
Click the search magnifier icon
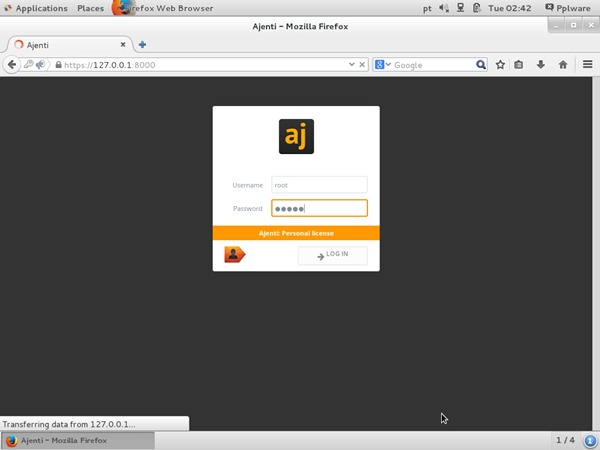[481, 65]
